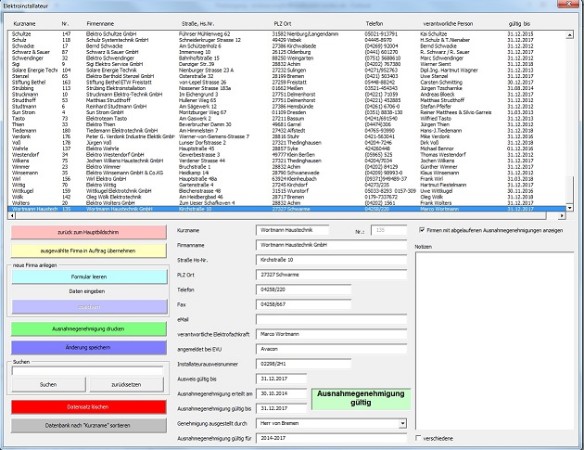The image size is (584, 450).
Task: Select the 'Studtmann' list row
Action: pyautogui.click(x=286, y=107)
